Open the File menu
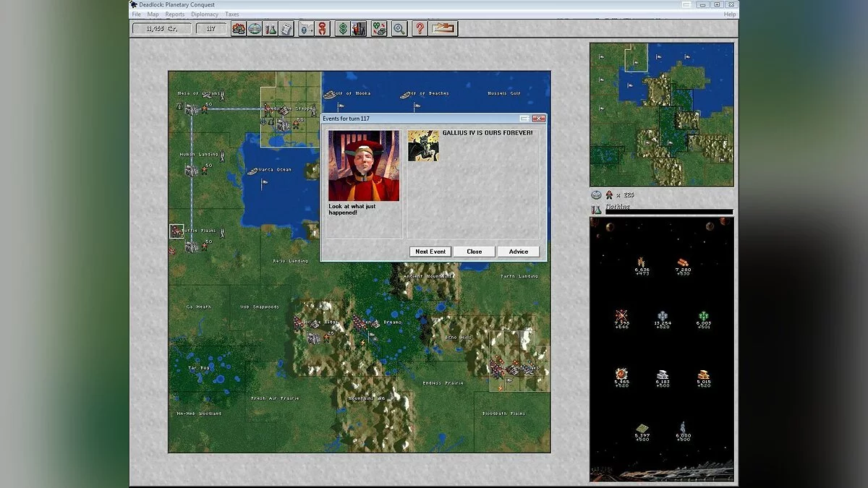Image resolution: width=868 pixels, height=488 pixels. (x=137, y=14)
